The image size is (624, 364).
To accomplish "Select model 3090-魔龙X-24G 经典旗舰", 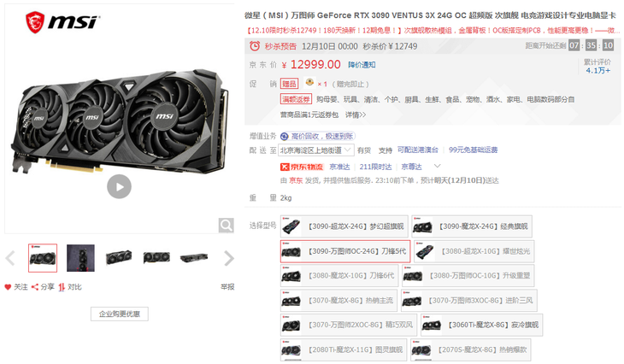I will [x=472, y=226].
